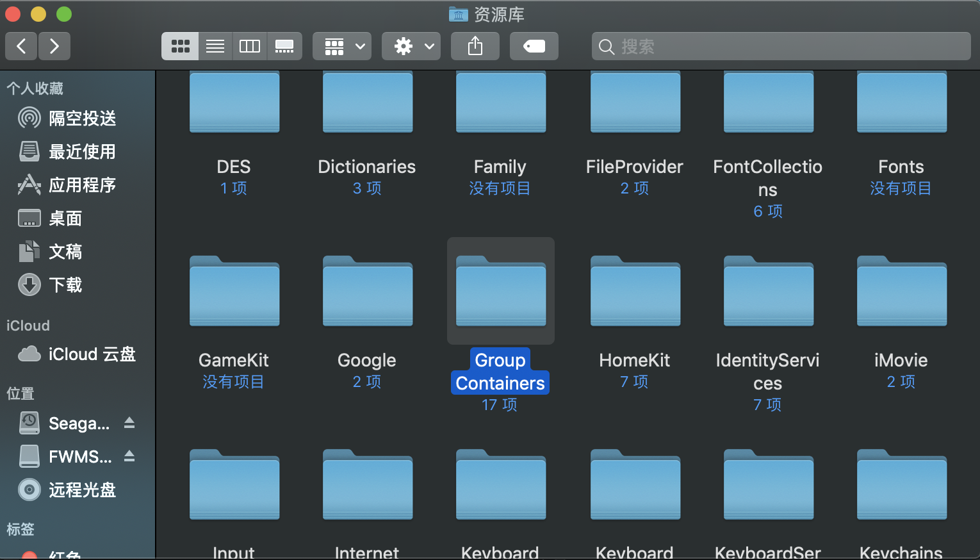Open the gear action menu
The height and width of the screenshot is (560, 980).
point(411,46)
